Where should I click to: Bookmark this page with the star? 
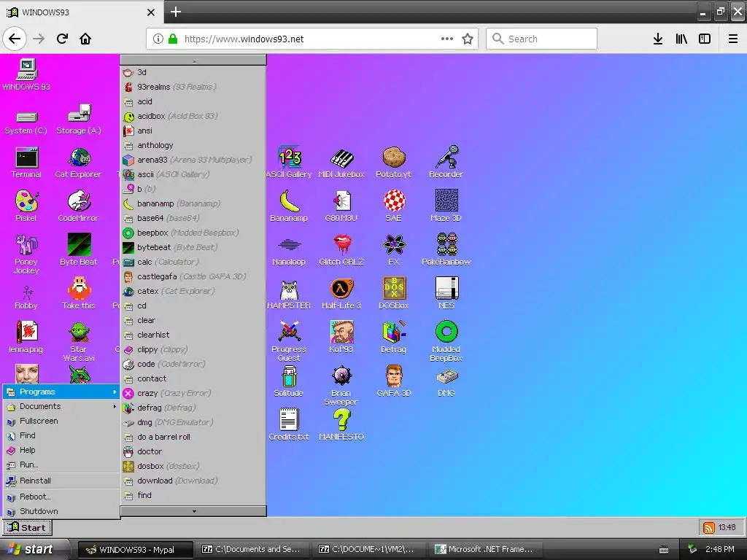click(x=468, y=39)
